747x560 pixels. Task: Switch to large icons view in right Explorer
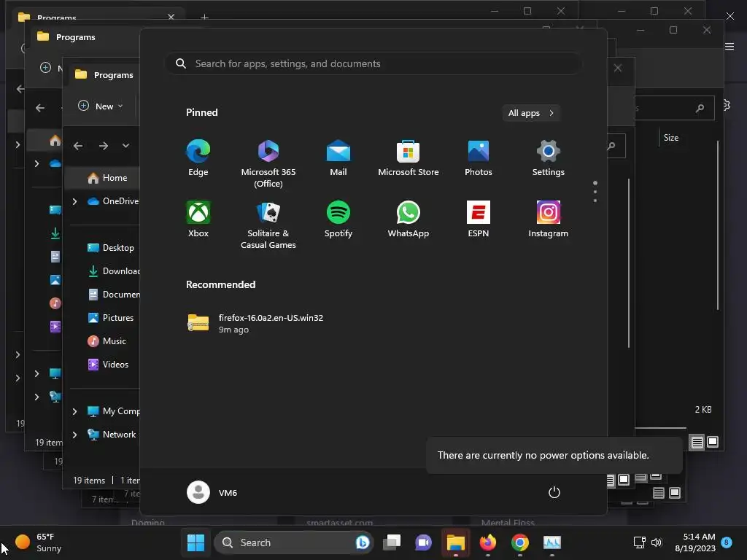[x=713, y=442]
